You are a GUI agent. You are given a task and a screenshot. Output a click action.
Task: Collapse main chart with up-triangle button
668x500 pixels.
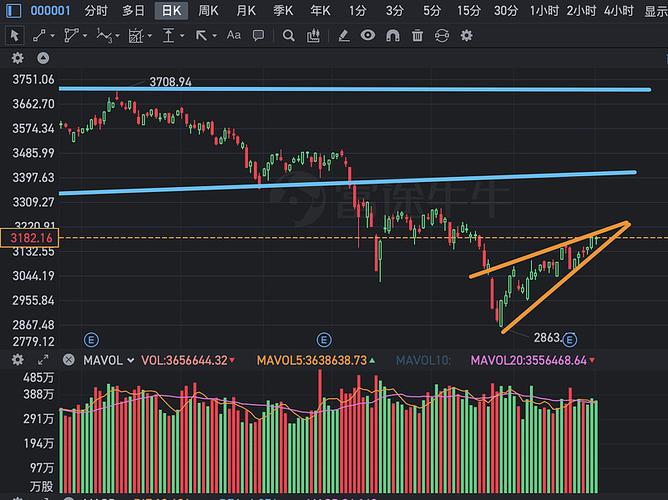coord(43,58)
